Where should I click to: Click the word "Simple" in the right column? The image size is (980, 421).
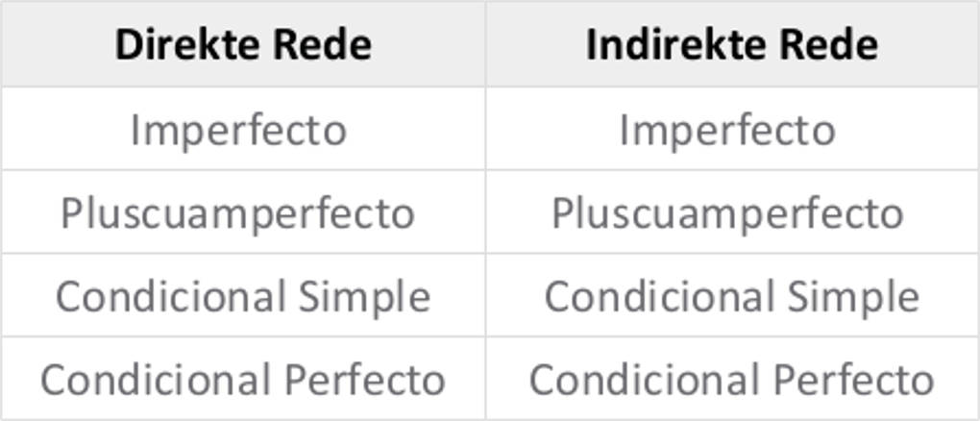(x=853, y=297)
